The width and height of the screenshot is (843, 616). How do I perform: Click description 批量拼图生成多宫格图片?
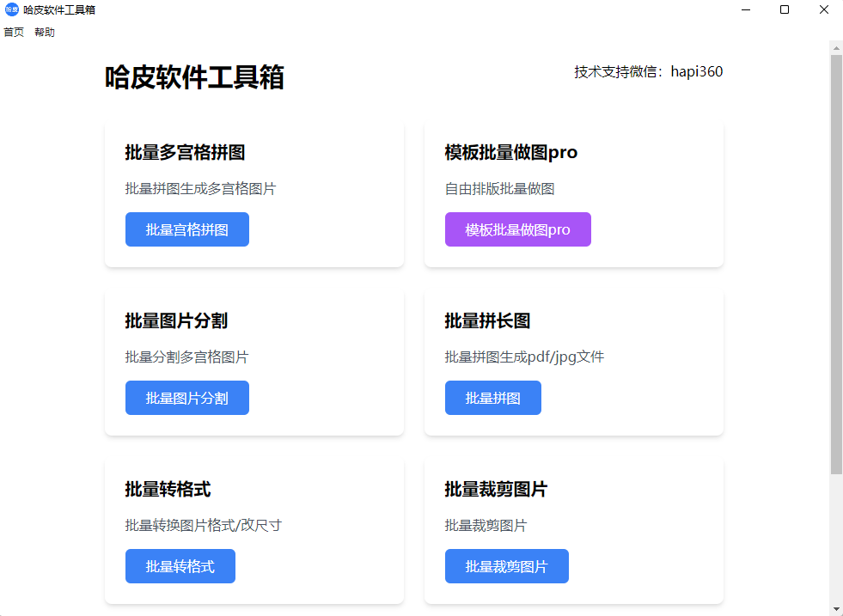click(200, 189)
